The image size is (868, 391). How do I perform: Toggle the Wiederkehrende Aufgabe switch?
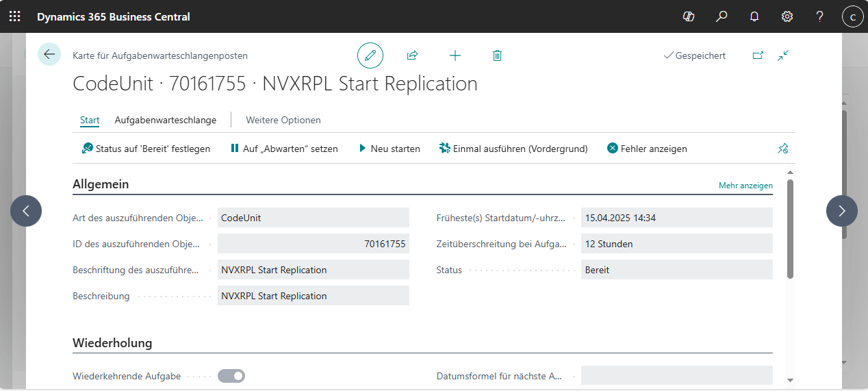click(231, 376)
